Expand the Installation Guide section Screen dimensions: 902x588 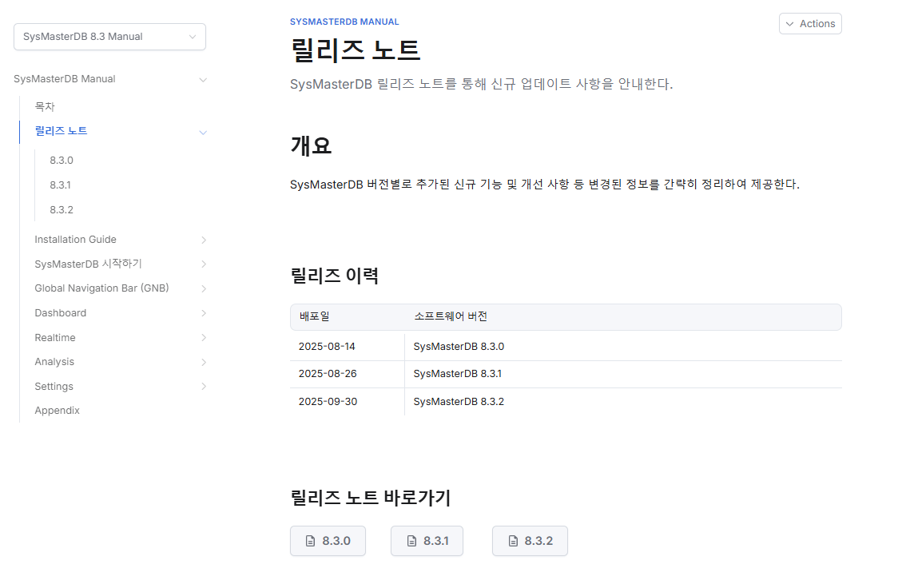click(x=204, y=240)
